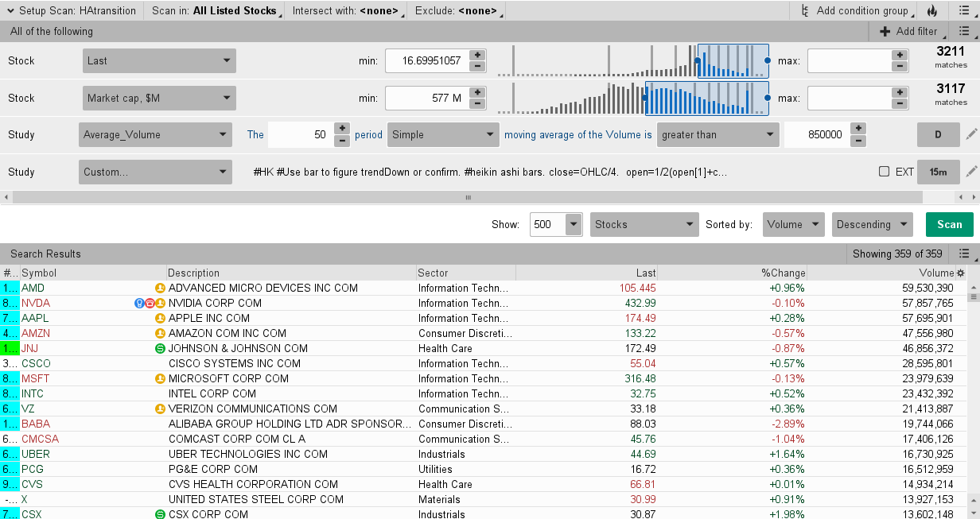Open the Setup Scan HAtransition dropdown

pos(71,10)
